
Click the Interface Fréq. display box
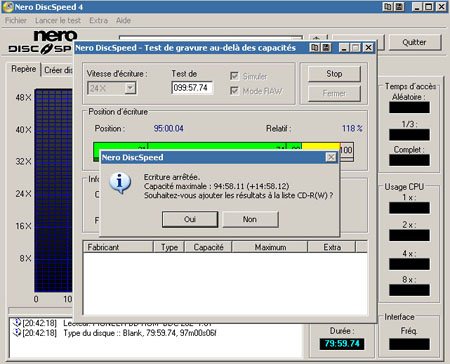coord(409,344)
